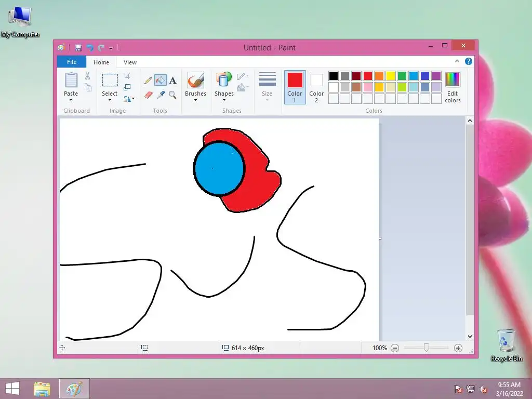Click the vertical scrollbar up arrow

tap(470, 121)
